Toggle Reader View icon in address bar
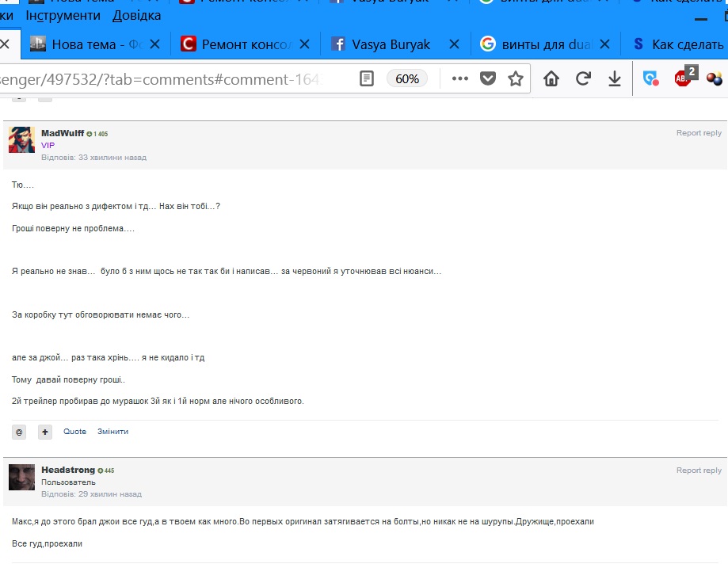Screen dimensions: 728x564 click(367, 78)
